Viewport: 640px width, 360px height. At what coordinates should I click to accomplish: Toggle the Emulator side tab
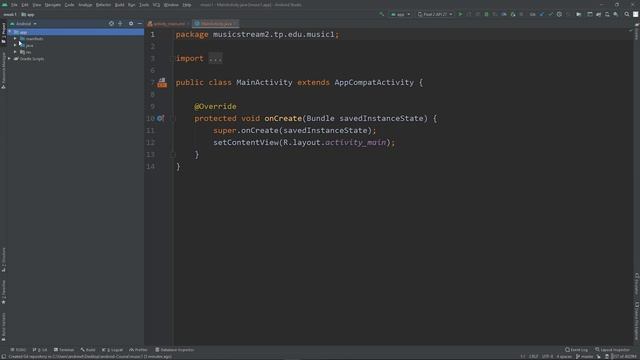click(x=636, y=284)
